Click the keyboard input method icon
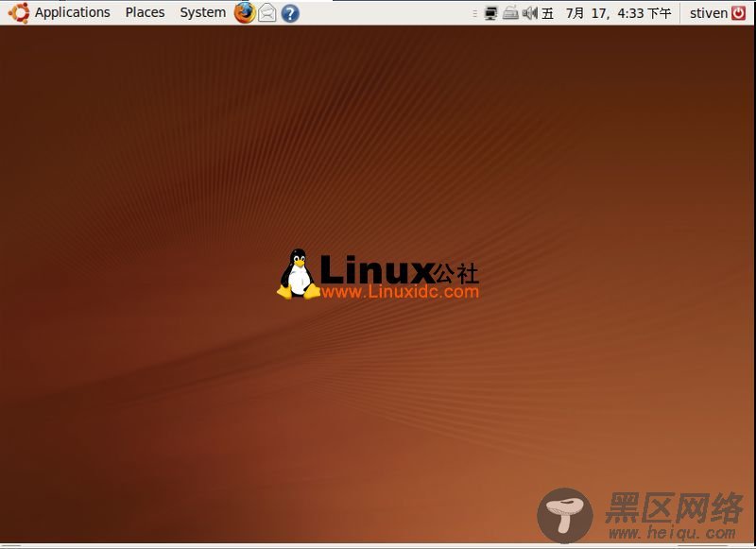The image size is (756, 549). [x=510, y=13]
